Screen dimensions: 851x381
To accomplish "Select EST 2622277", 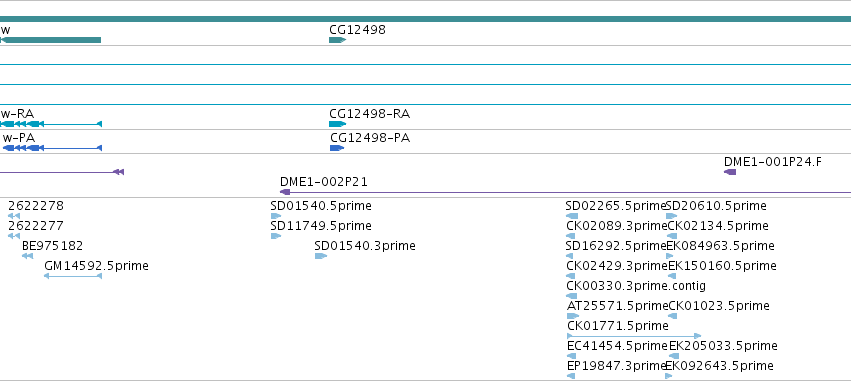I will coord(36,226).
